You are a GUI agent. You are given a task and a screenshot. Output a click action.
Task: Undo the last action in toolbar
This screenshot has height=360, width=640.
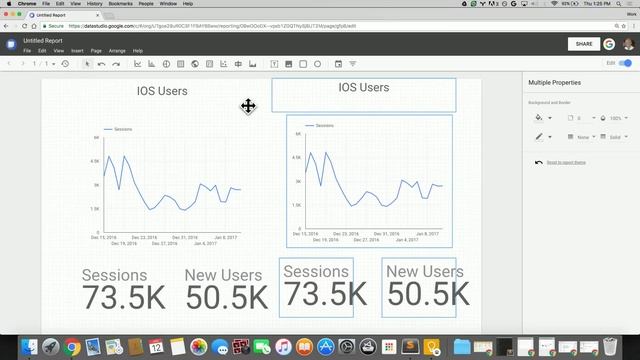(x=101, y=64)
